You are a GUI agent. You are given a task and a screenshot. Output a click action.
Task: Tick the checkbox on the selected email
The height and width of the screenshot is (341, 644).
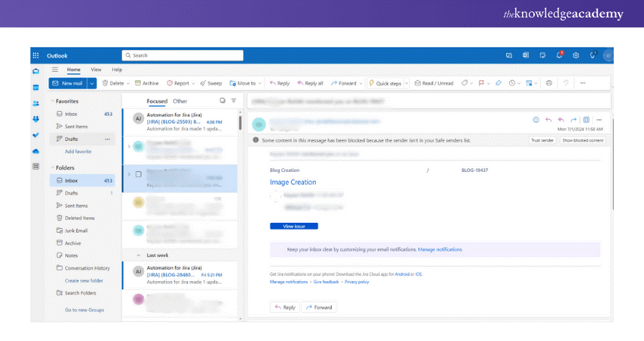138,174
